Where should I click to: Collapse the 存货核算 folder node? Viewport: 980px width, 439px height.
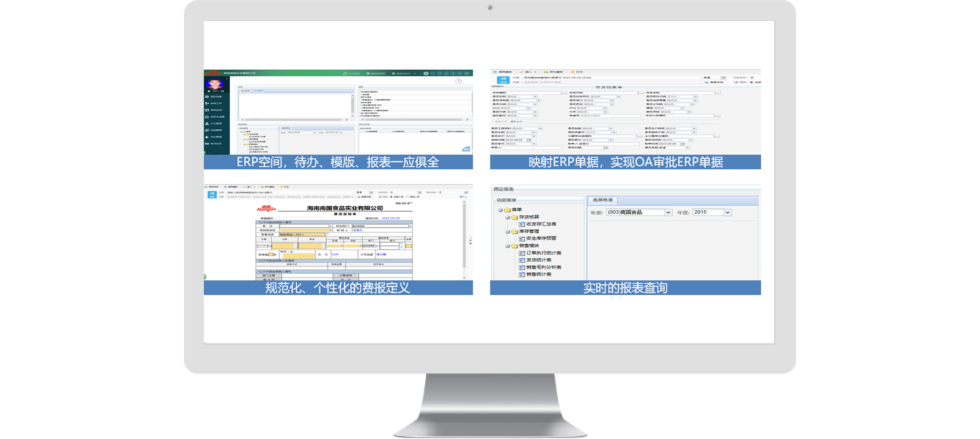[x=508, y=217]
